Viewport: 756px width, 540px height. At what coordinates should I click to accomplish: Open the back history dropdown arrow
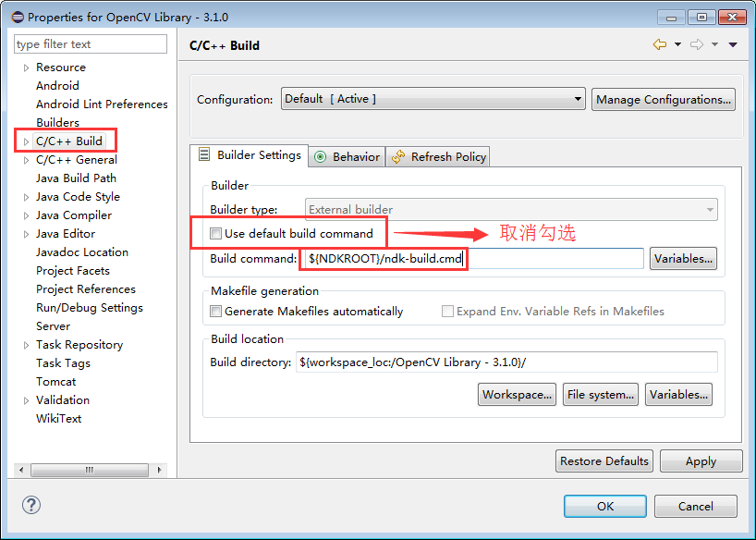[x=677, y=44]
